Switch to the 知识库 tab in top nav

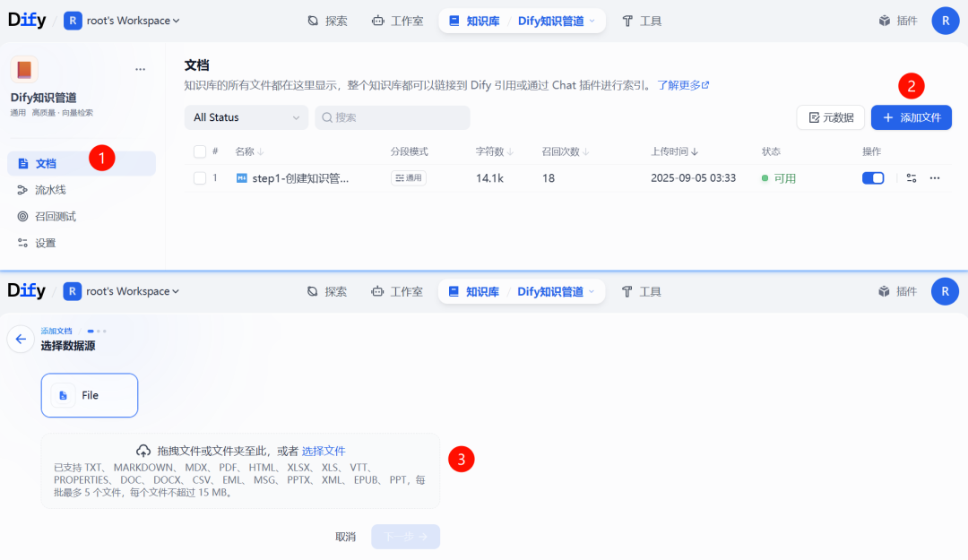click(473, 20)
